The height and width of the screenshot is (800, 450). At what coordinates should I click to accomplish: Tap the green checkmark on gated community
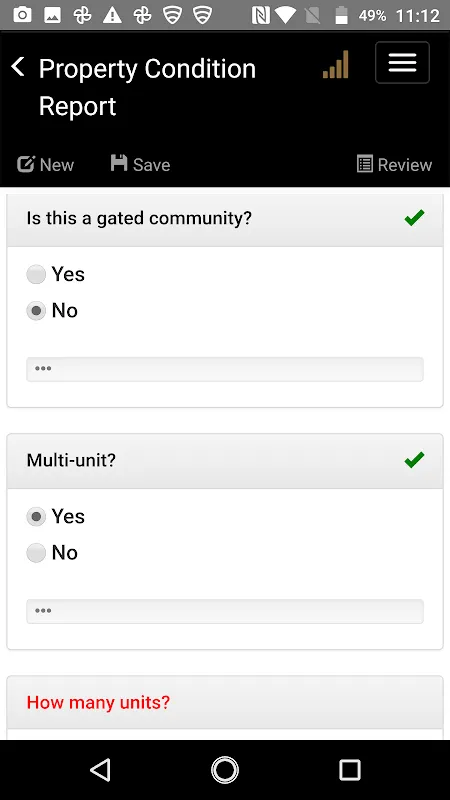point(414,218)
